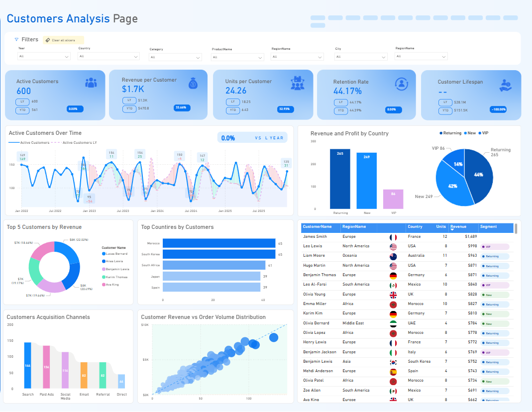Click the money bag icon on Revenue per Customer
The height and width of the screenshot is (412, 532).
pyautogui.click(x=193, y=83)
